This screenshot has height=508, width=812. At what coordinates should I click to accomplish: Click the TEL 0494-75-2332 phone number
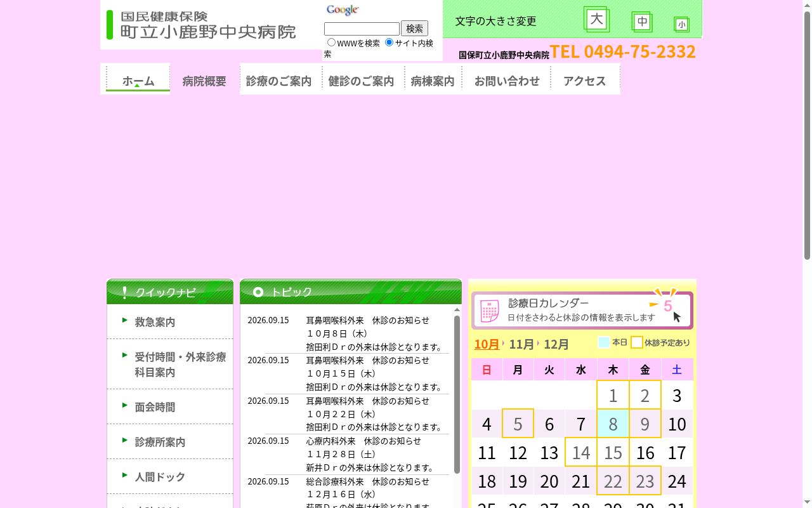click(622, 51)
